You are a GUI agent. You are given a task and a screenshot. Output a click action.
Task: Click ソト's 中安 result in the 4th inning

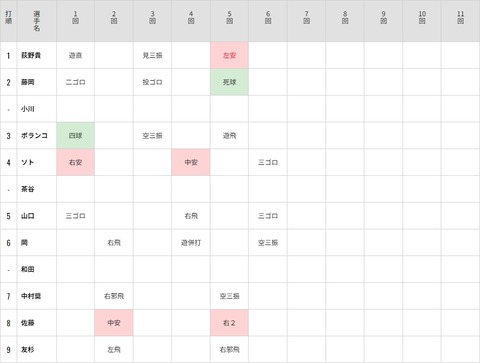[191, 162]
